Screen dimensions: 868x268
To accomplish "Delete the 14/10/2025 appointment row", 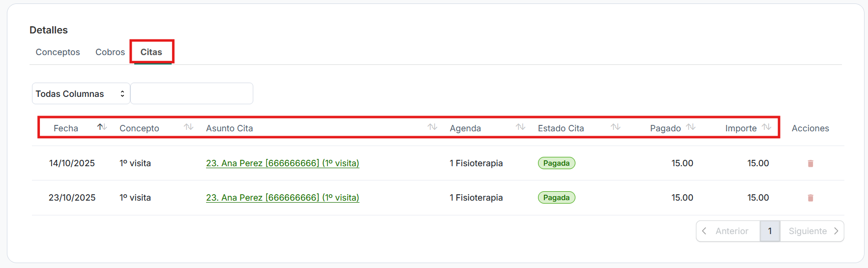I will 810,163.
